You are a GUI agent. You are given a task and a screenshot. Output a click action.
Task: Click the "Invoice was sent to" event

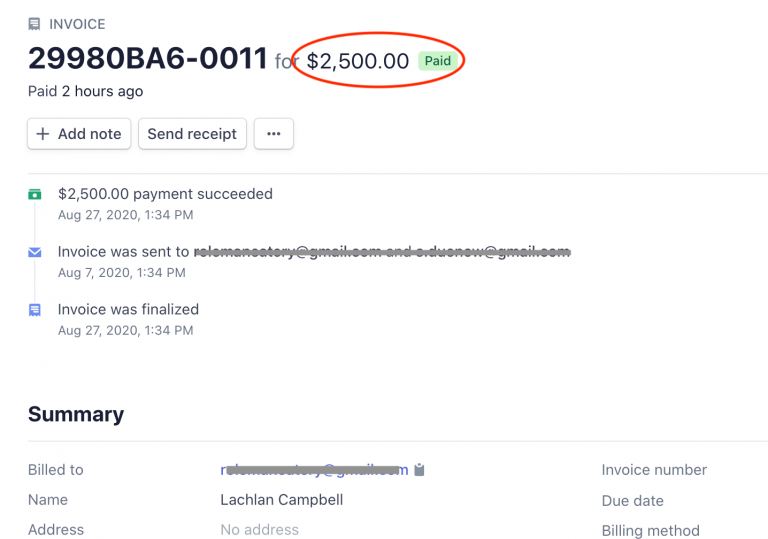point(123,252)
